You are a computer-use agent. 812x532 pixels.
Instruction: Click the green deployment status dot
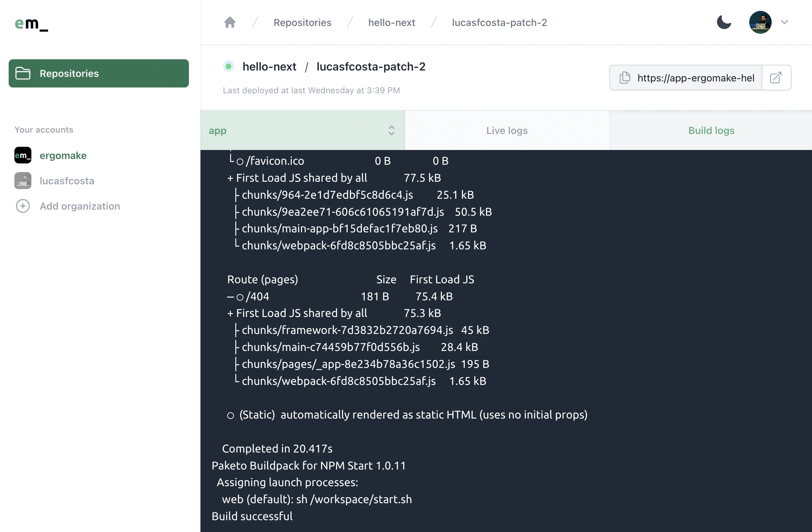(228, 66)
